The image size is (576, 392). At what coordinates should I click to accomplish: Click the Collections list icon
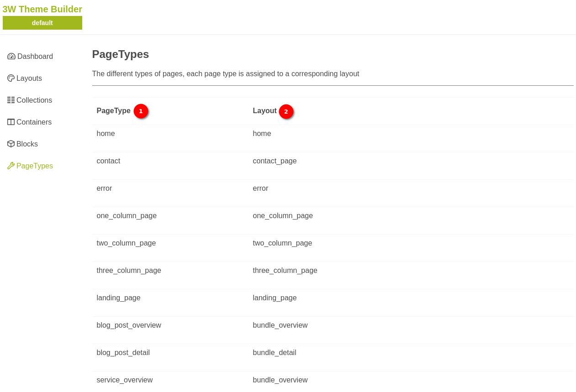(x=11, y=100)
